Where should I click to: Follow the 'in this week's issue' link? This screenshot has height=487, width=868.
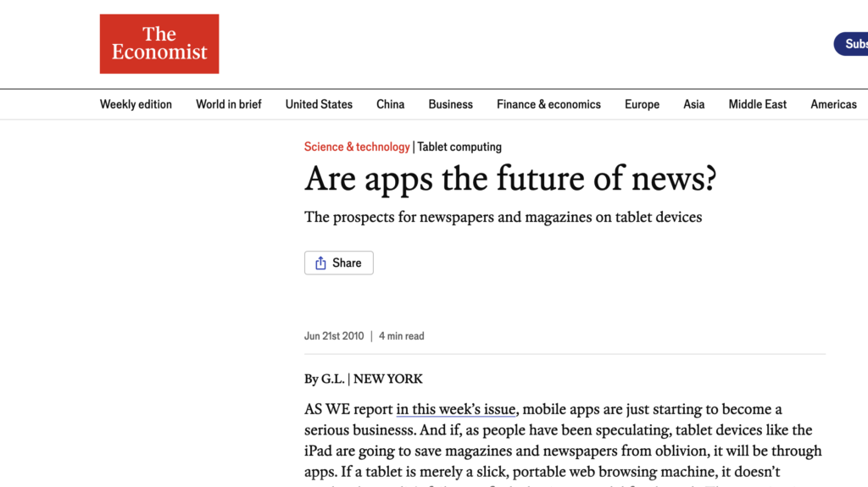pyautogui.click(x=455, y=409)
